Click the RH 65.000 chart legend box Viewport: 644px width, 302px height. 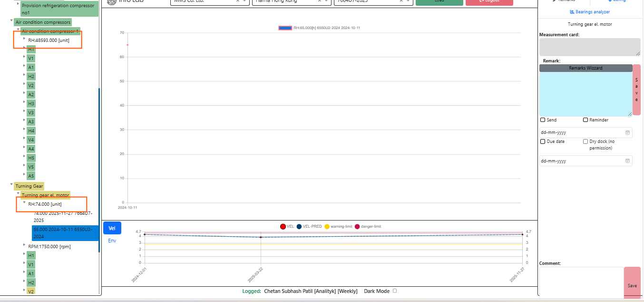tap(285, 28)
